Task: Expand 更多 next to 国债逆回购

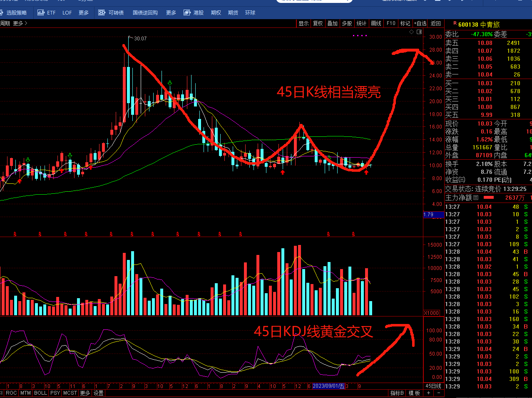Action: tap(171, 13)
